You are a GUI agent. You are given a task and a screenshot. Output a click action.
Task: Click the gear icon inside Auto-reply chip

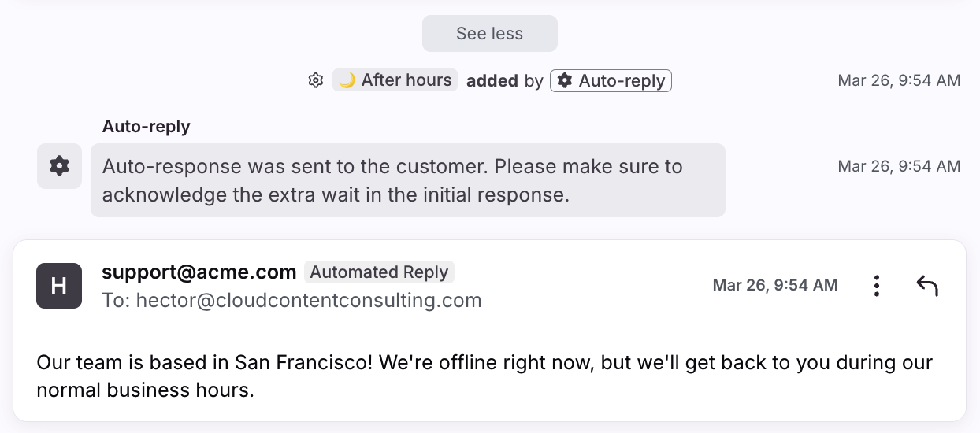click(564, 80)
